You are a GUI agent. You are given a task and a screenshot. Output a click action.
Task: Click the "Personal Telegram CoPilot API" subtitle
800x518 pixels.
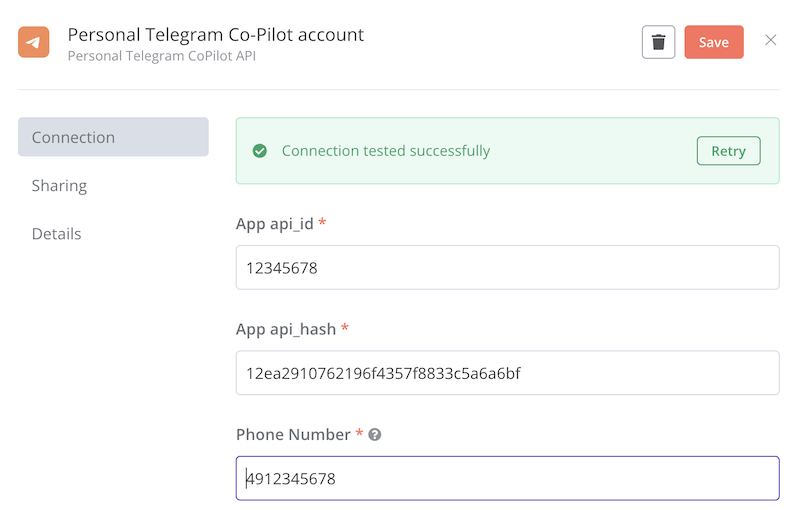pos(162,56)
